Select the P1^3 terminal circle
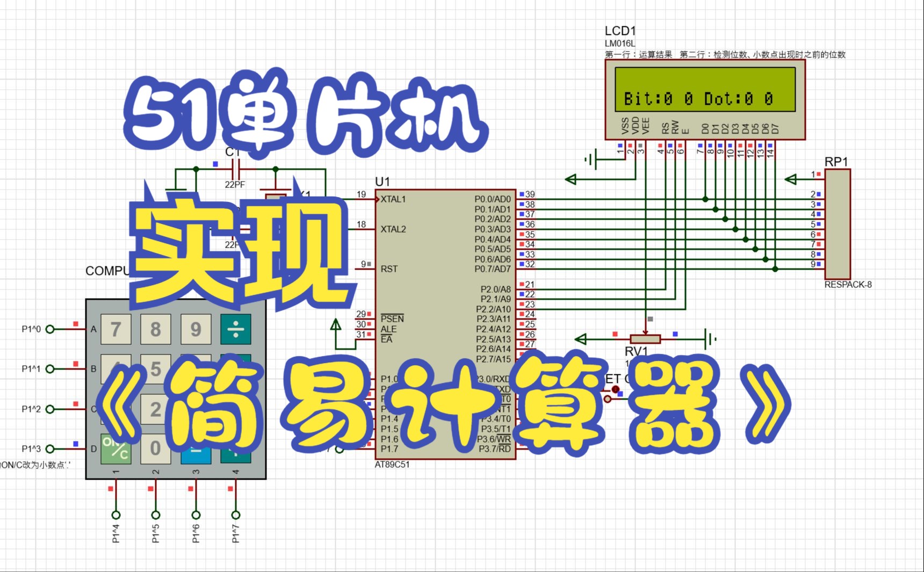The image size is (924, 572). (50, 449)
